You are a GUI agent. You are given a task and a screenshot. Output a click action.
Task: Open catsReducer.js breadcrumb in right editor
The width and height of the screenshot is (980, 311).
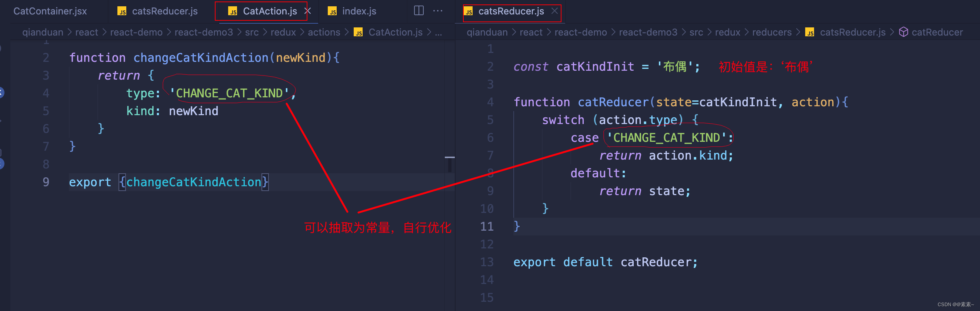[x=852, y=32]
